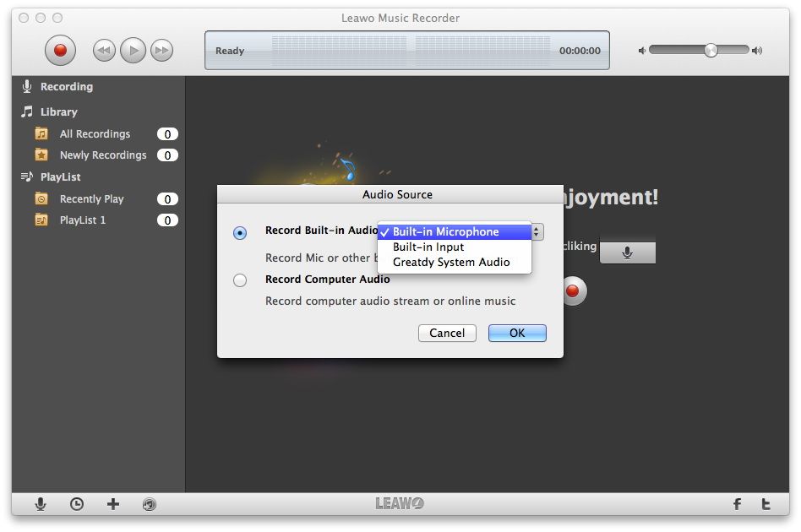Cancel the Audio Source dialog
This screenshot has width=801, height=532.
pos(447,334)
